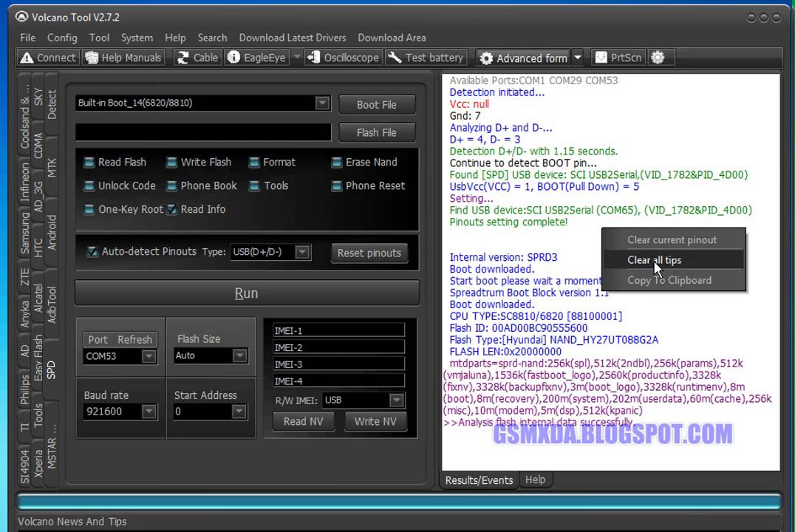Enable the Write Flash checkbox
This screenshot has width=795, height=532.
(172, 163)
